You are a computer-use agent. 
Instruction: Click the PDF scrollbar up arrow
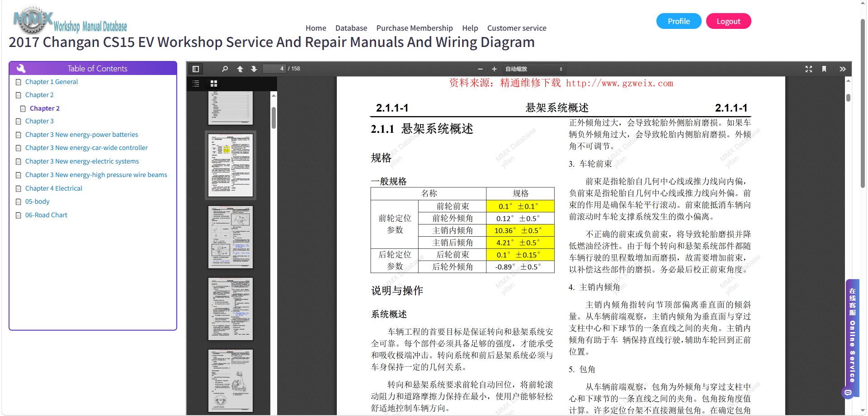tap(848, 81)
